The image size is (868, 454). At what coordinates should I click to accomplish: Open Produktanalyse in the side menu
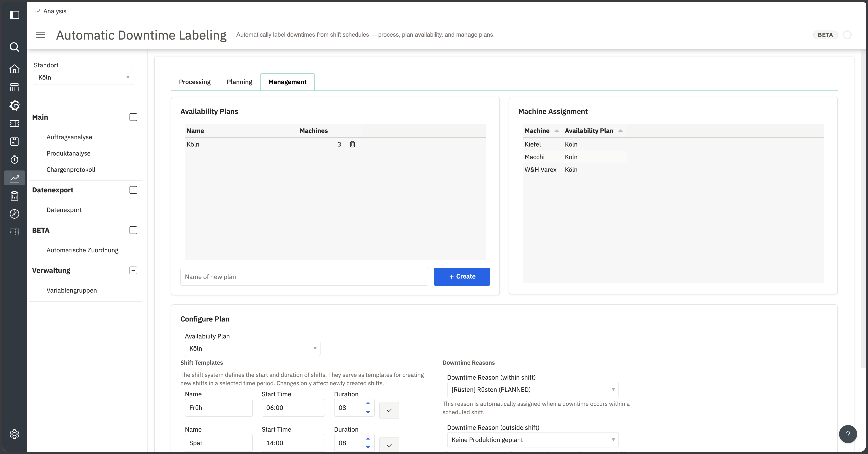68,153
